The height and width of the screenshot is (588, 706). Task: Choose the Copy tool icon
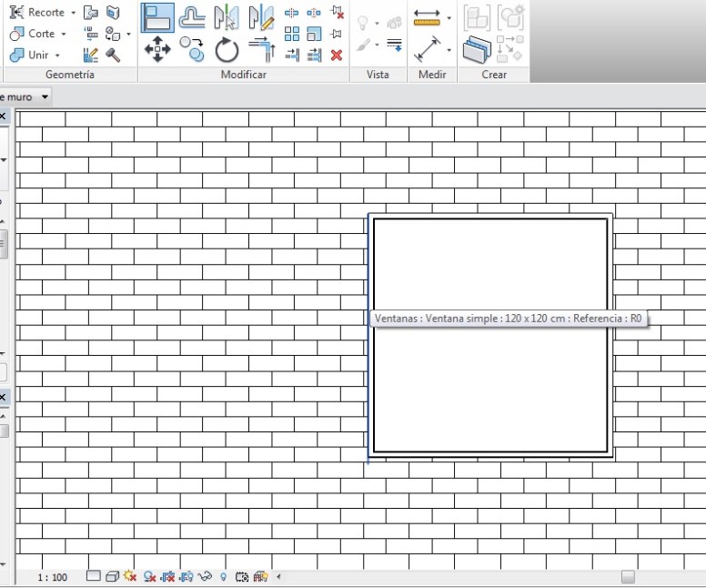192,49
